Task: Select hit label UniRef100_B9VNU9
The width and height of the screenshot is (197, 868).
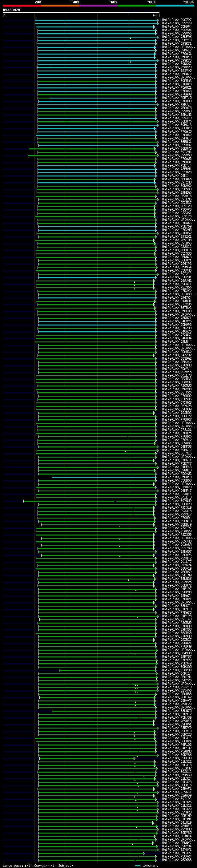Action: pyautogui.click(x=177, y=501)
